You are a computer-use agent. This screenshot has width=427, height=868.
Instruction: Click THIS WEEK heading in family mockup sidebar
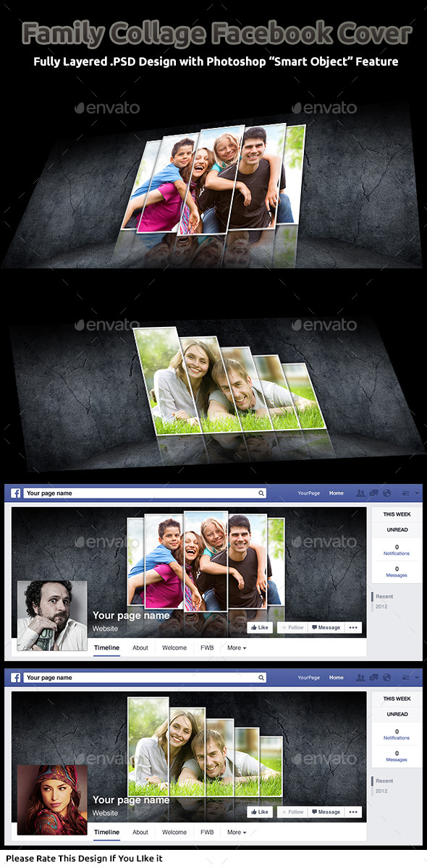coord(397,514)
